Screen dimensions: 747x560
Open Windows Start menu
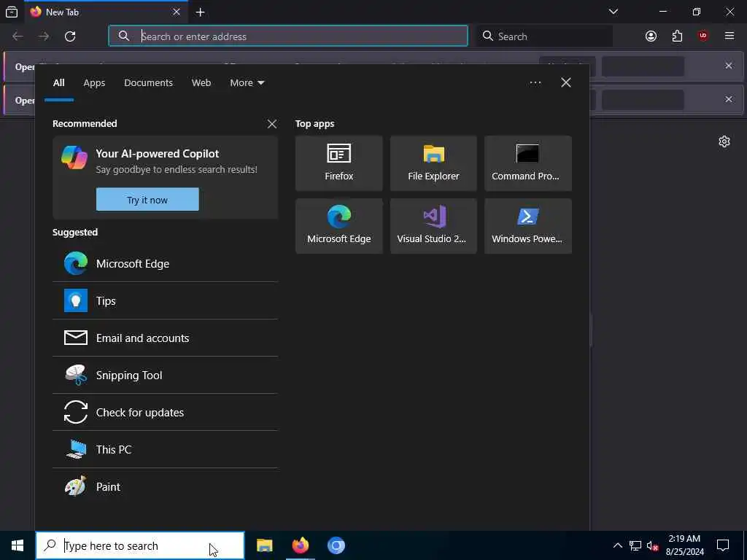pyautogui.click(x=18, y=545)
